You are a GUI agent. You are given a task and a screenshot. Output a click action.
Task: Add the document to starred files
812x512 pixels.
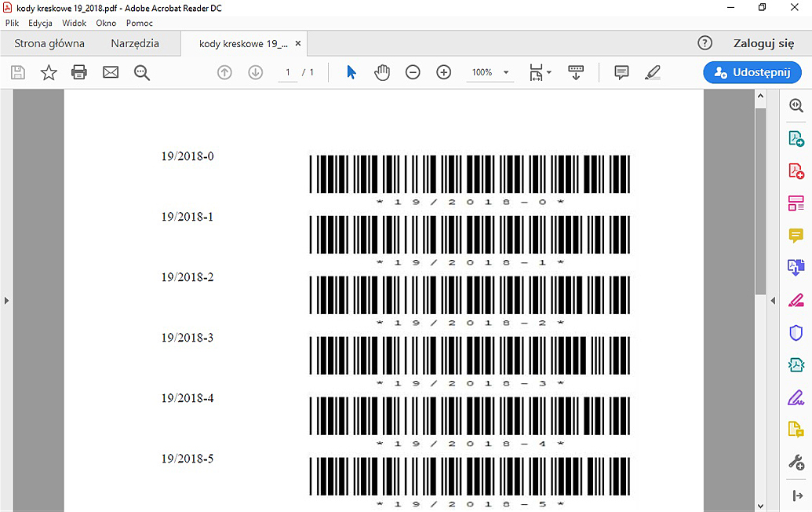[49, 72]
